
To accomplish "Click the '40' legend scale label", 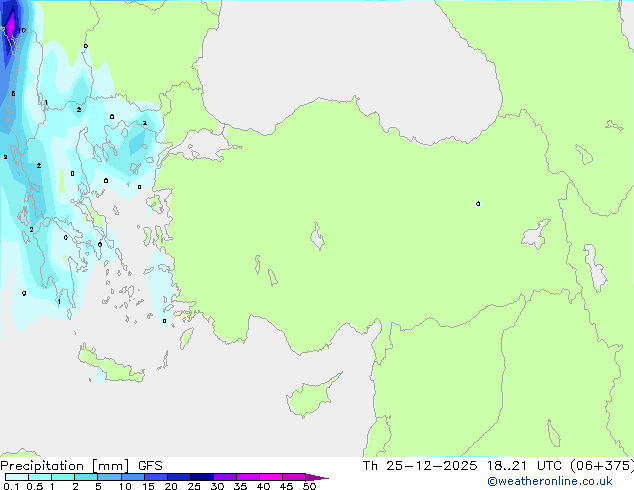I will (263, 486).
